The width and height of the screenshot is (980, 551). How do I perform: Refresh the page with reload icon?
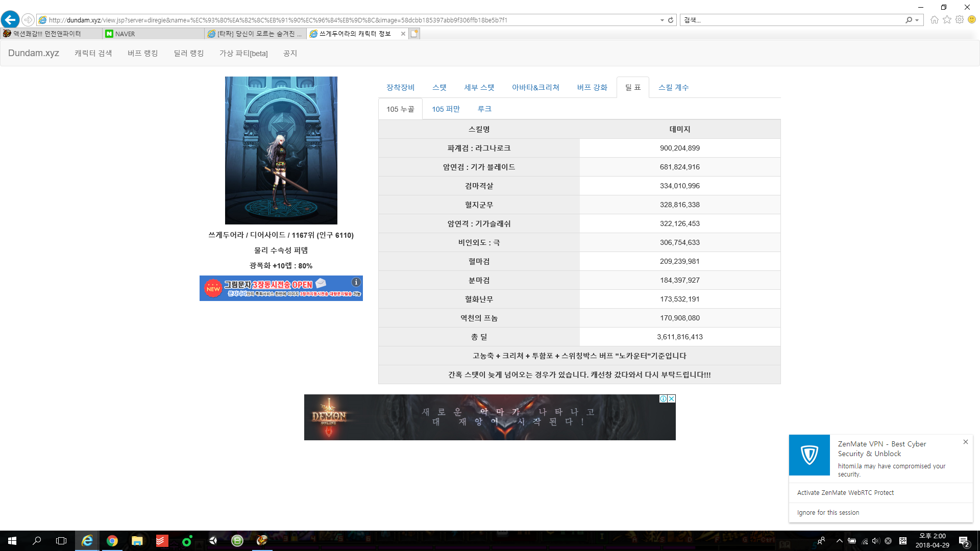pyautogui.click(x=671, y=20)
